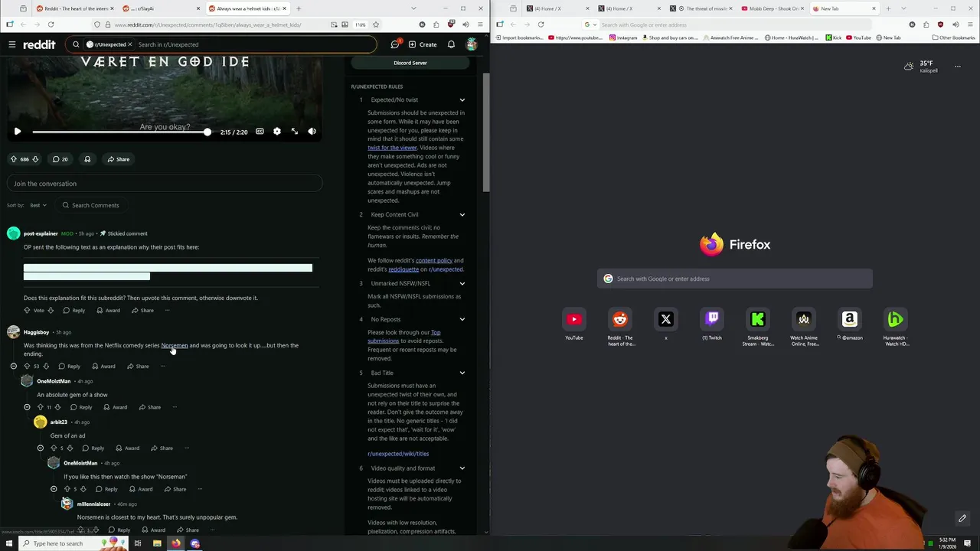Open the r/unexpected/wiki/titles link
This screenshot has height=551, width=980.
(x=398, y=454)
